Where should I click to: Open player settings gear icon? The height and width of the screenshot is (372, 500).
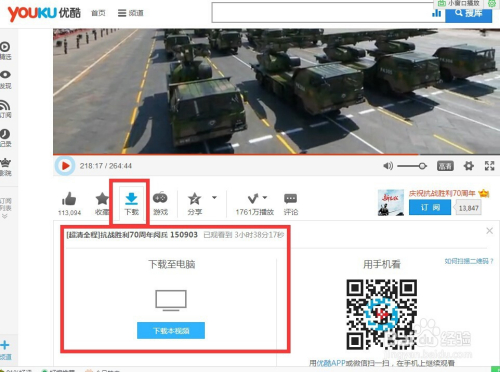(469, 166)
